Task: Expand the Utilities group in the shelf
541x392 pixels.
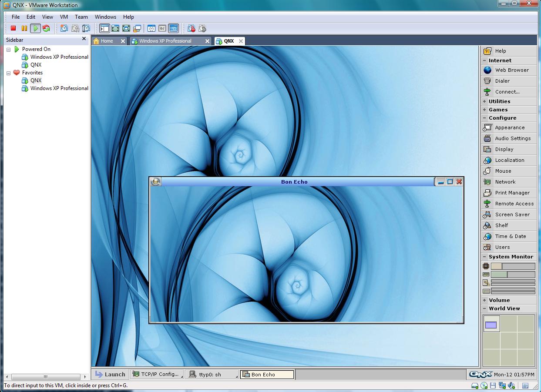Action: 499,101
